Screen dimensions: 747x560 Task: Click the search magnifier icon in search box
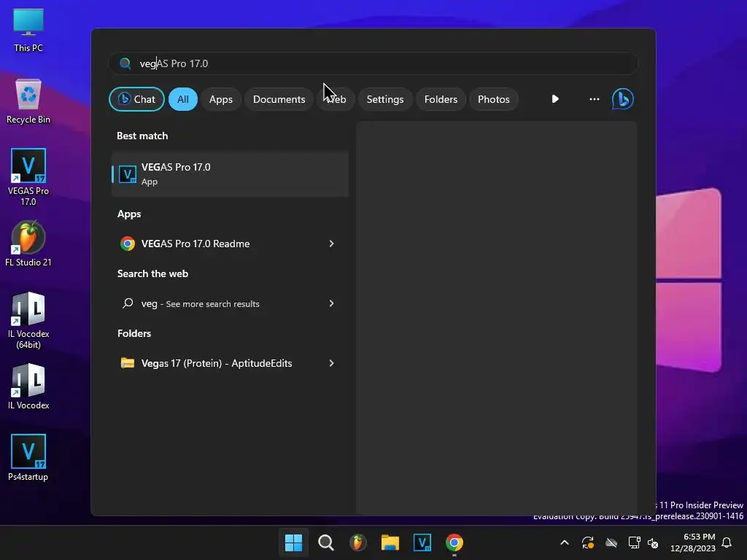coord(125,63)
